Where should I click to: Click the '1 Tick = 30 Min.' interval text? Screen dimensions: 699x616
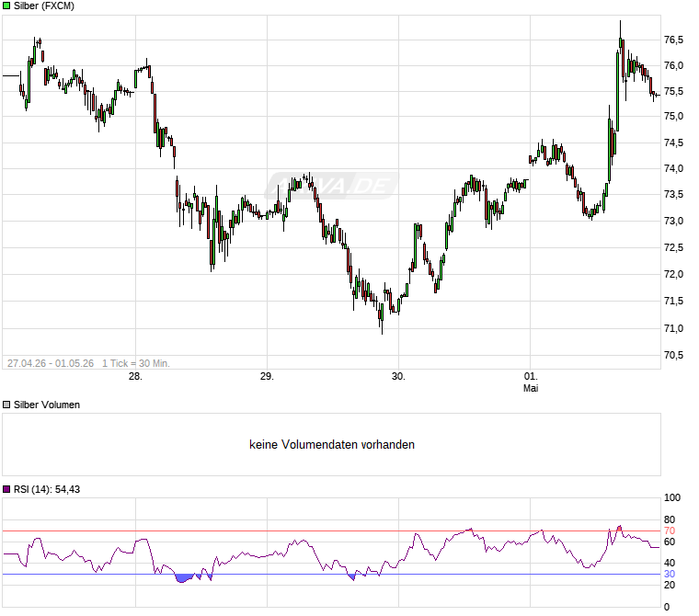click(x=136, y=363)
